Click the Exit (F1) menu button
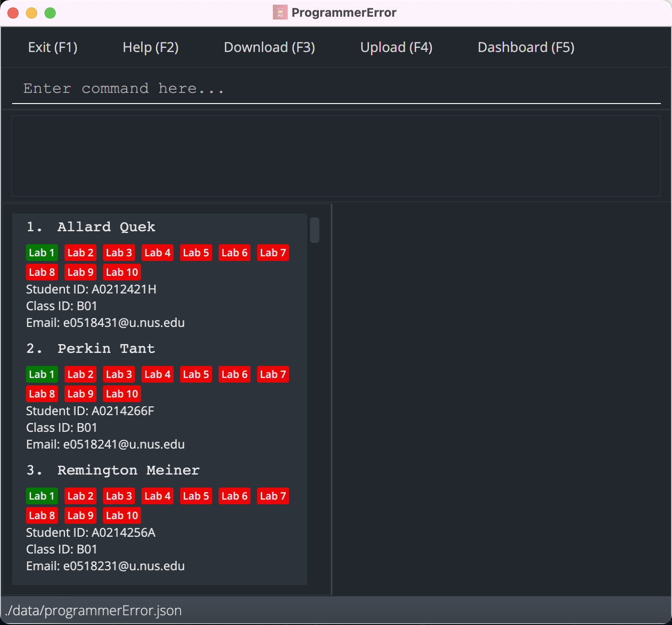The width and height of the screenshot is (672, 625). [x=52, y=47]
